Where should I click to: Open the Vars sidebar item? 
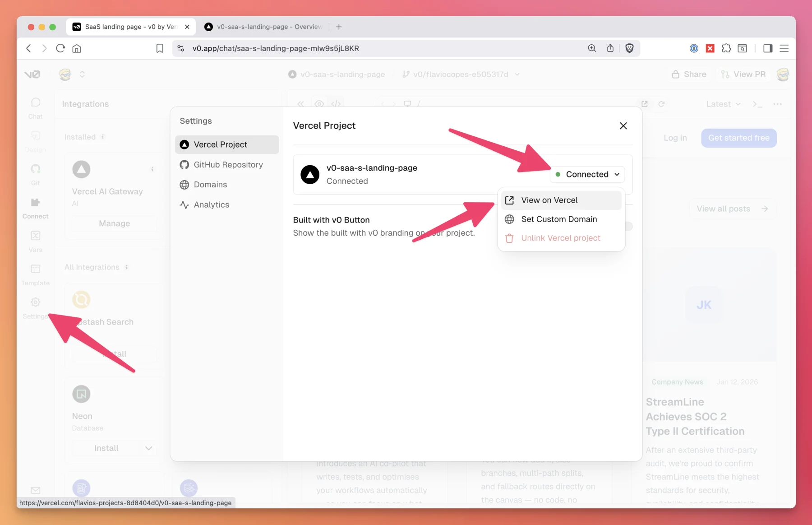(35, 242)
